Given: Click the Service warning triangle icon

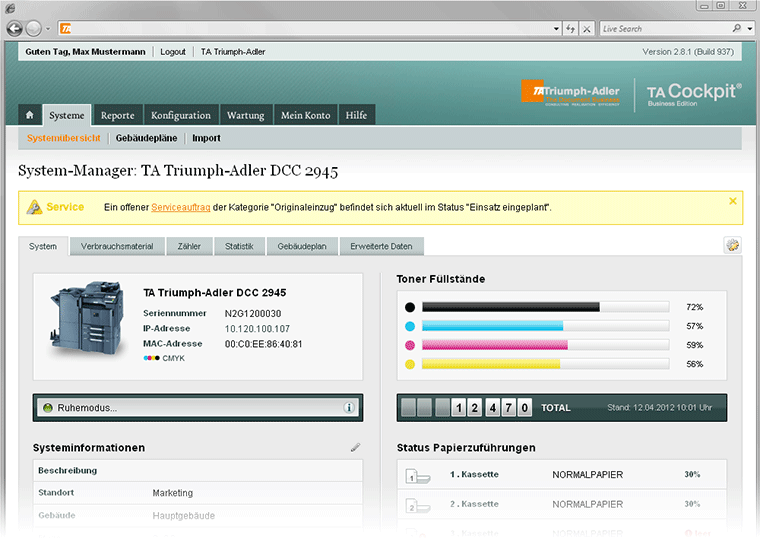Looking at the screenshot, I should (34, 207).
